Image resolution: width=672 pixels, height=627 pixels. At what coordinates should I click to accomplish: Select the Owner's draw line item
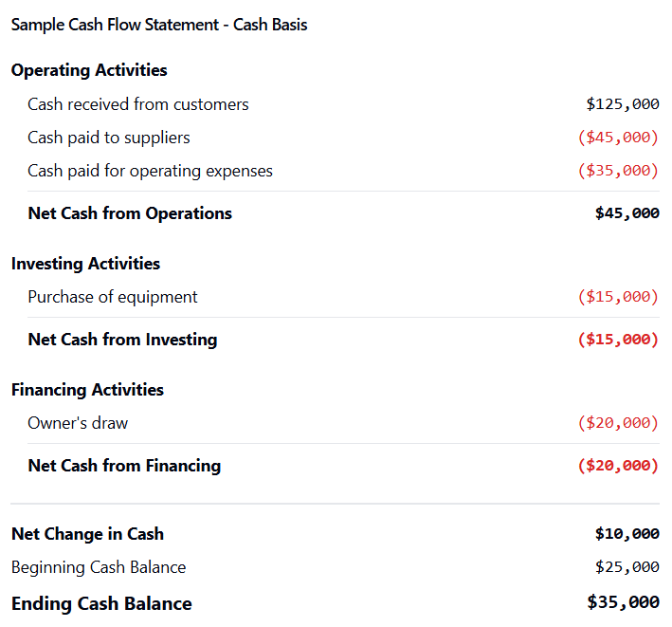[78, 423]
